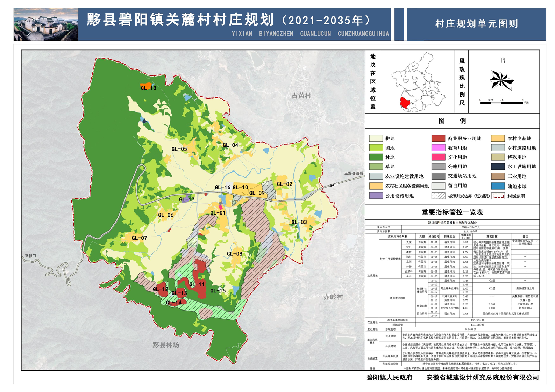Image resolution: width=555 pixels, height=392 pixels.
Task: Click the 耕地 legend color swatch
Action: pos(376,138)
